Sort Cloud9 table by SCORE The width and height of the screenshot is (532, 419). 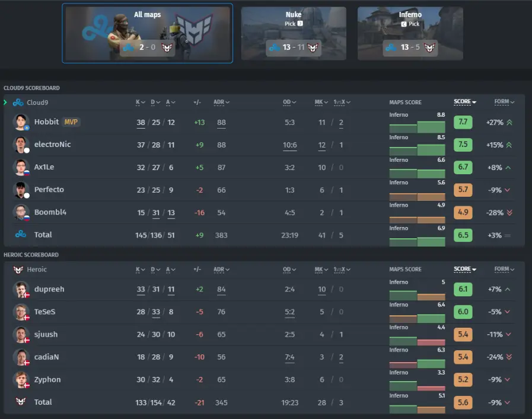(465, 102)
